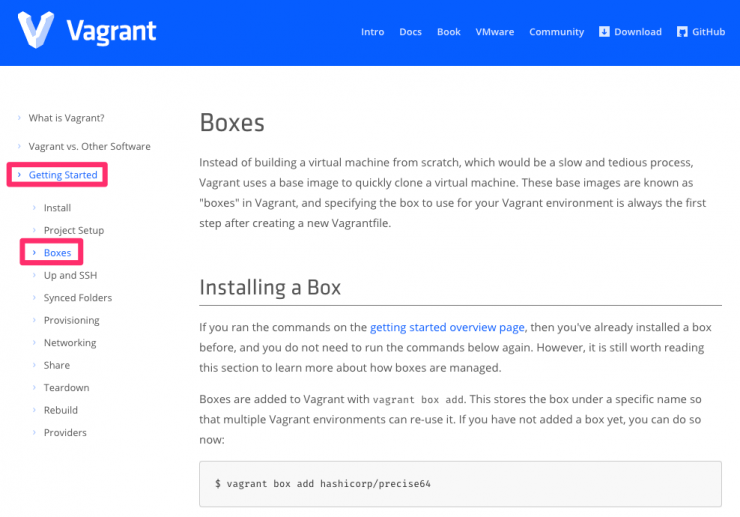Click the Download arrow icon in header
740x517 pixels.
(604, 32)
